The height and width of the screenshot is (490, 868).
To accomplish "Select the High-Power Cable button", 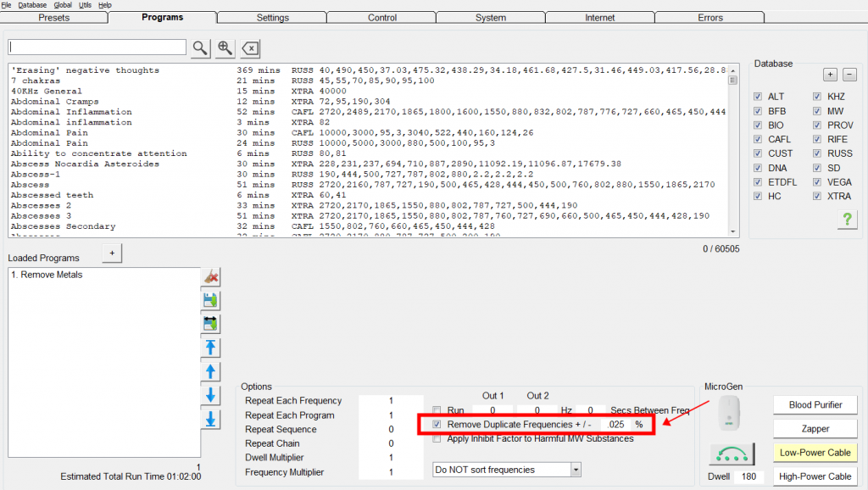I will 815,476.
